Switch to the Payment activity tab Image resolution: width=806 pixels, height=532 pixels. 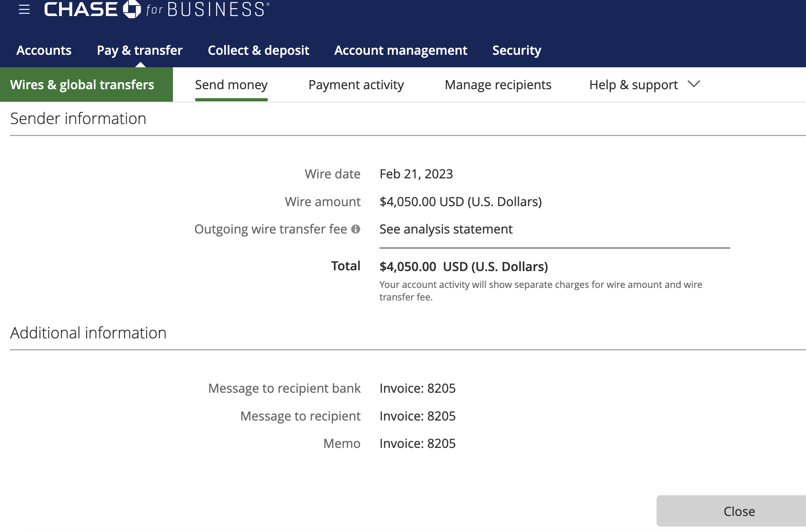click(356, 85)
